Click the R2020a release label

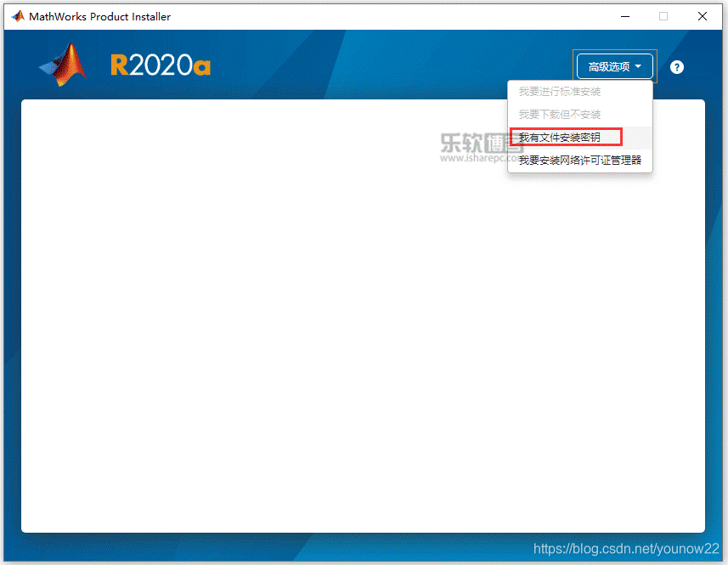pyautogui.click(x=161, y=65)
